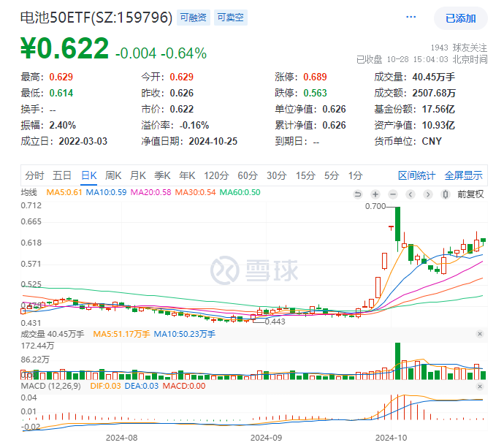Click the MA5:0.61 moving average label

[x=64, y=192]
